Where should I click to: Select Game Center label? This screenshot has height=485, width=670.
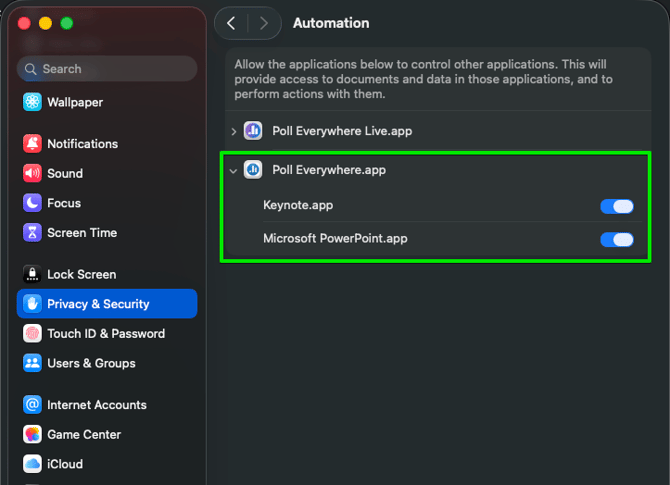[84, 434]
